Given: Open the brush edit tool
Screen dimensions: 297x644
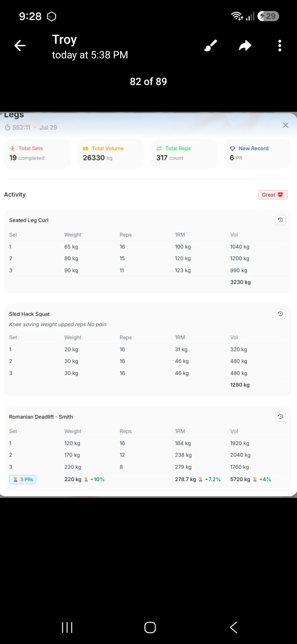Looking at the screenshot, I should point(211,46).
